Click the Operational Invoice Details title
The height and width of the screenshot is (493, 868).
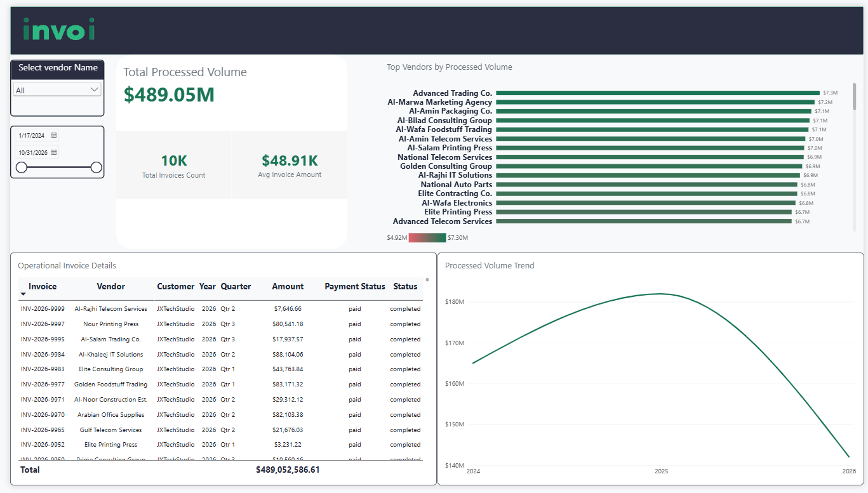click(x=67, y=266)
